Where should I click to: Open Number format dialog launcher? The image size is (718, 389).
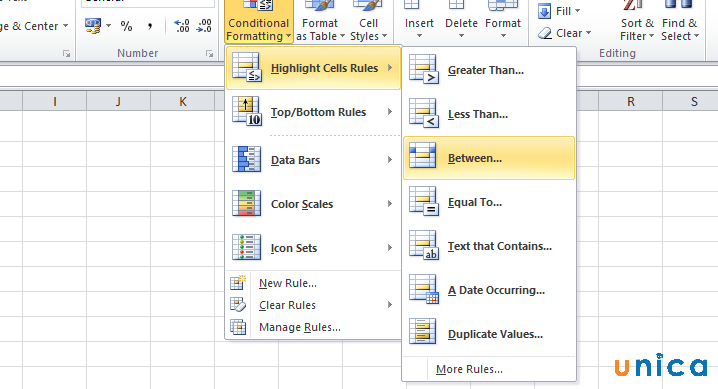pyautogui.click(x=210, y=54)
